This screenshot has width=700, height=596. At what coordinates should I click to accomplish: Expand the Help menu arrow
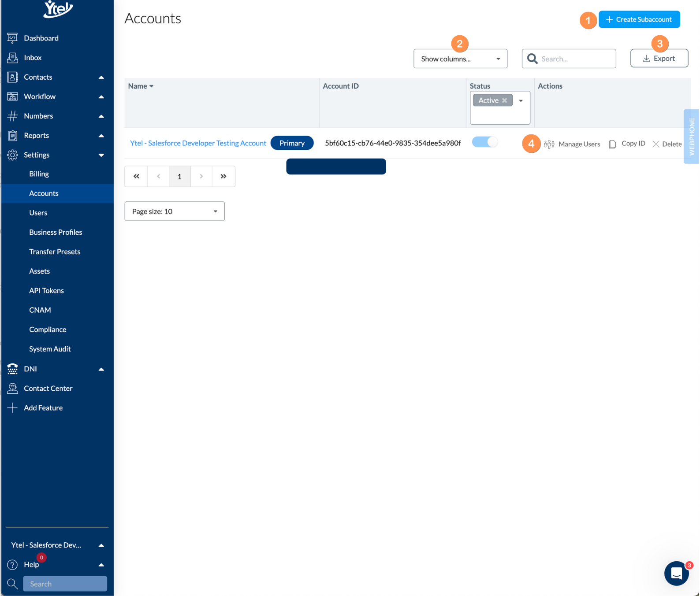coord(101,565)
